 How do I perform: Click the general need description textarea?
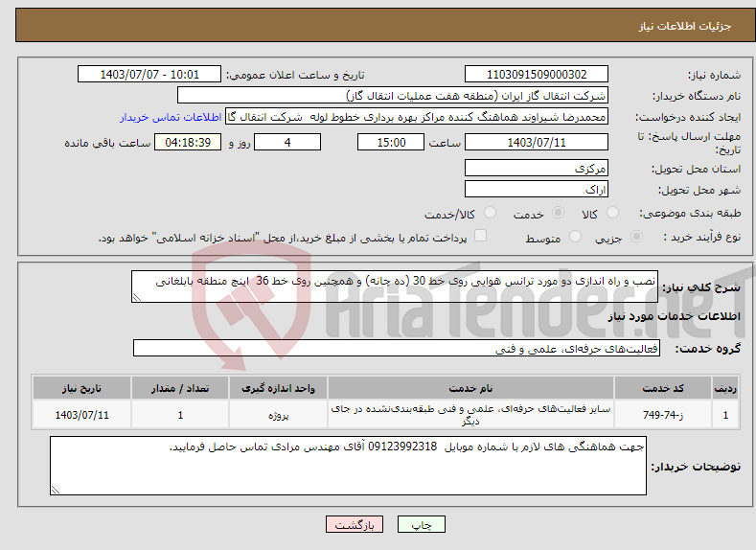tap(395, 286)
